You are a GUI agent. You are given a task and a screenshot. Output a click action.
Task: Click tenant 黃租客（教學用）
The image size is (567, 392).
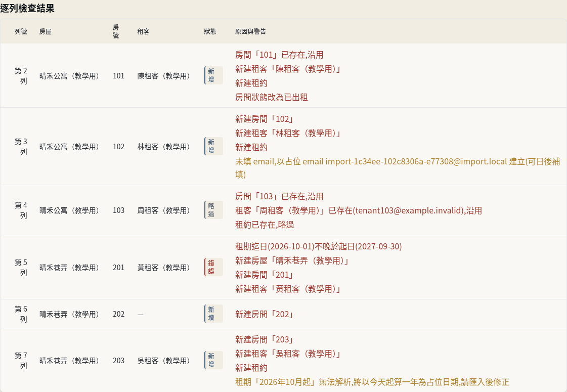163,267
